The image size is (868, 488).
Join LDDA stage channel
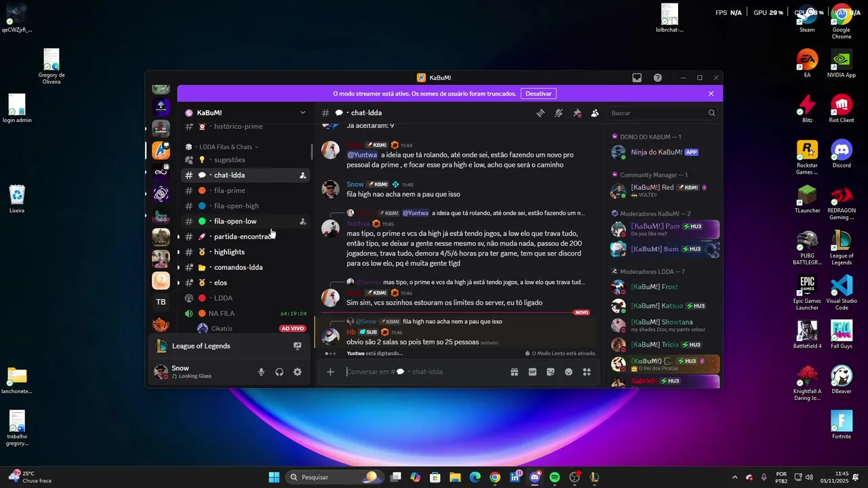point(245,298)
